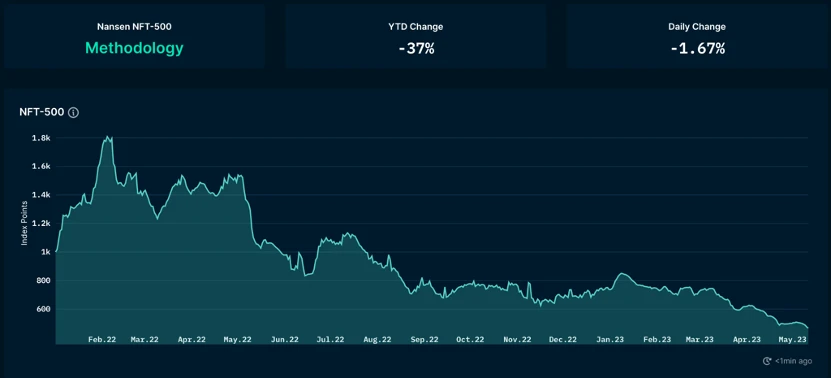Click the 1k y-axis label

point(46,252)
